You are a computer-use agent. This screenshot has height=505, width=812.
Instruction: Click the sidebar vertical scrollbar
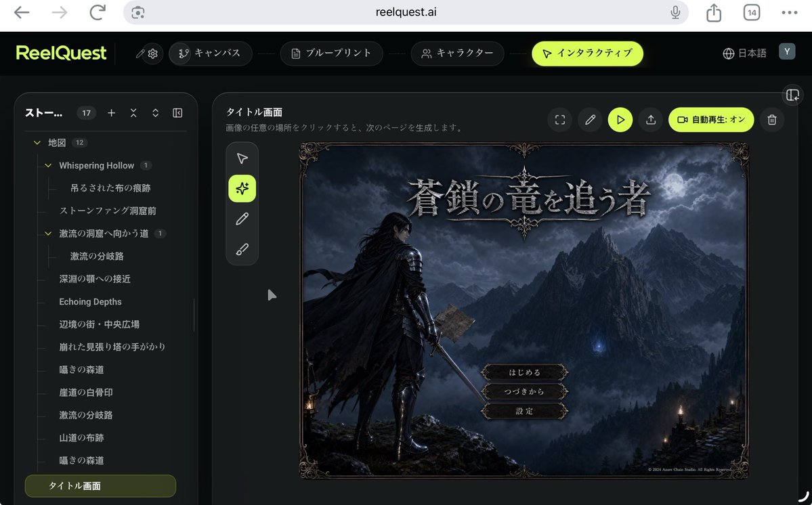click(x=194, y=315)
